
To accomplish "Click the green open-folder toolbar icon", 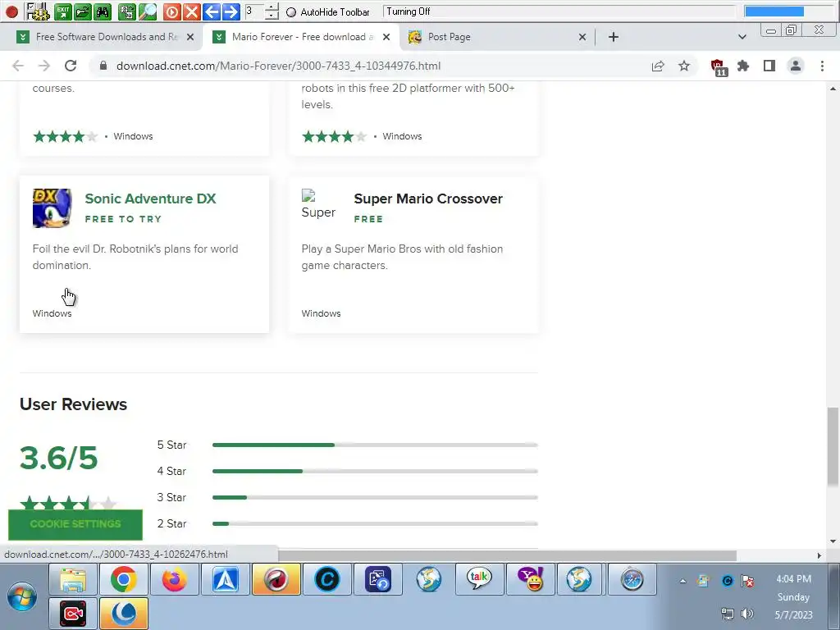I will pos(83,11).
